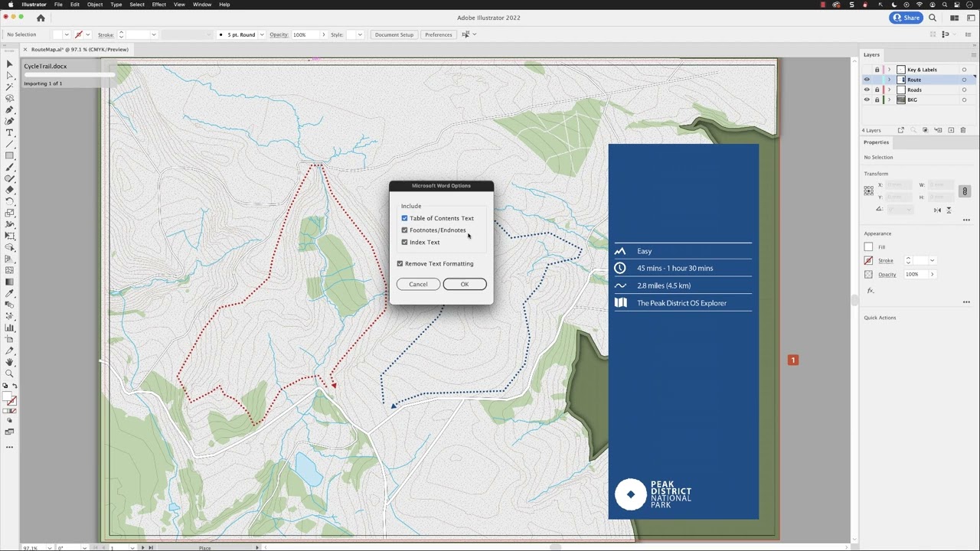Open the 5 pt. Round brush dropdown
Image resolution: width=980 pixels, height=551 pixels.
262,34
